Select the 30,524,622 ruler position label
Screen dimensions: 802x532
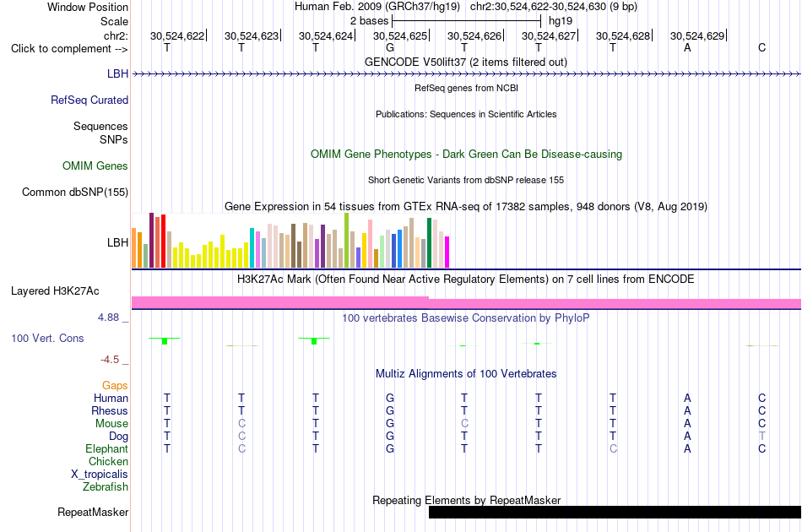click(x=177, y=35)
